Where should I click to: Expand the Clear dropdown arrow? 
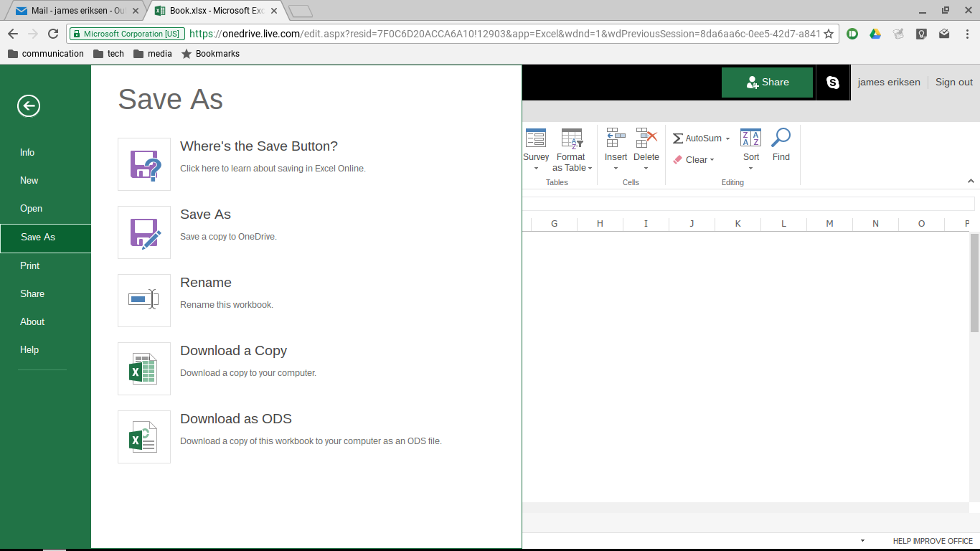(712, 160)
